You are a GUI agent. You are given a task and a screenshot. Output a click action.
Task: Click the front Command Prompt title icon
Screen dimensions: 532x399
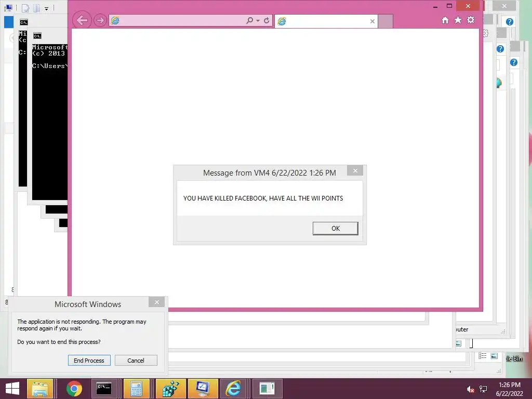37,36
